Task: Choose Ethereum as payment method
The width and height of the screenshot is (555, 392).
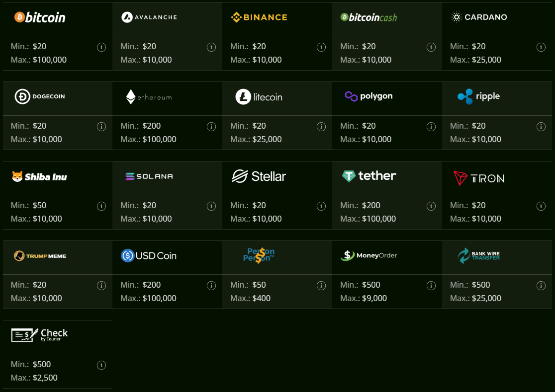Action: pyautogui.click(x=149, y=97)
